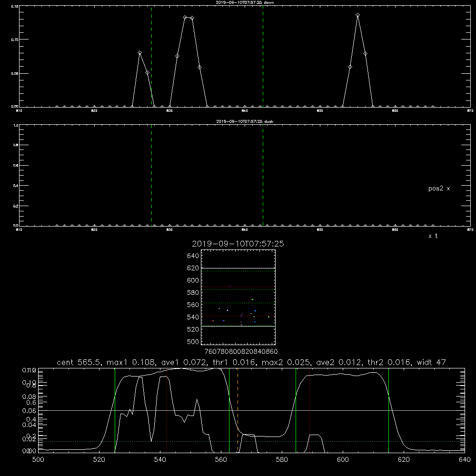
Task: Select the 'x t' label below dusk plot
Action: tap(433, 236)
